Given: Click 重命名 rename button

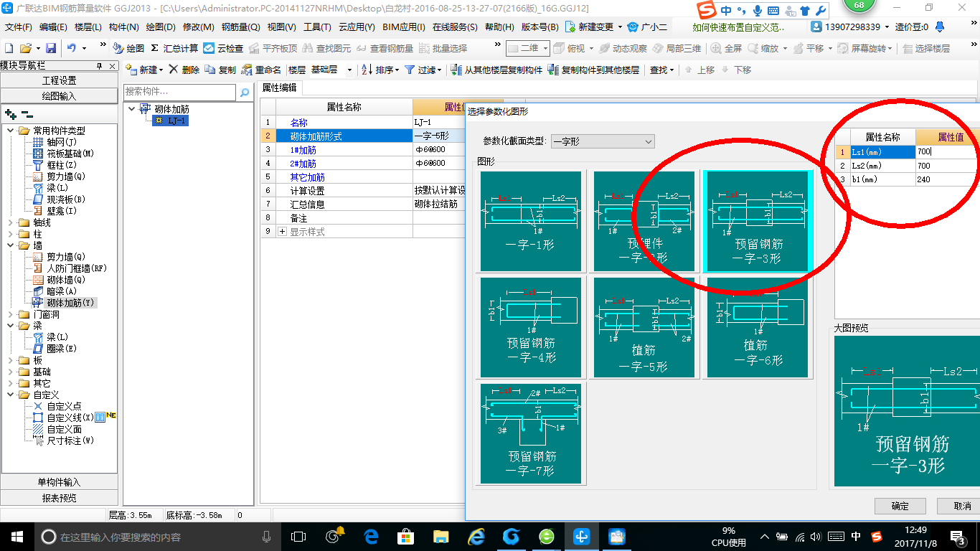Looking at the screenshot, I should tap(262, 70).
